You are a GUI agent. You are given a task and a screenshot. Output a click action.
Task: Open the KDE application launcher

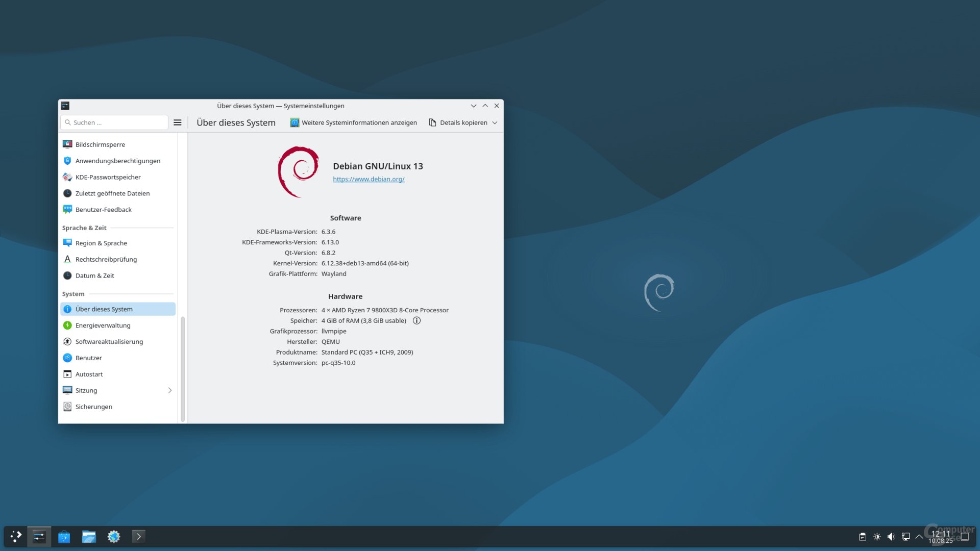(16, 536)
